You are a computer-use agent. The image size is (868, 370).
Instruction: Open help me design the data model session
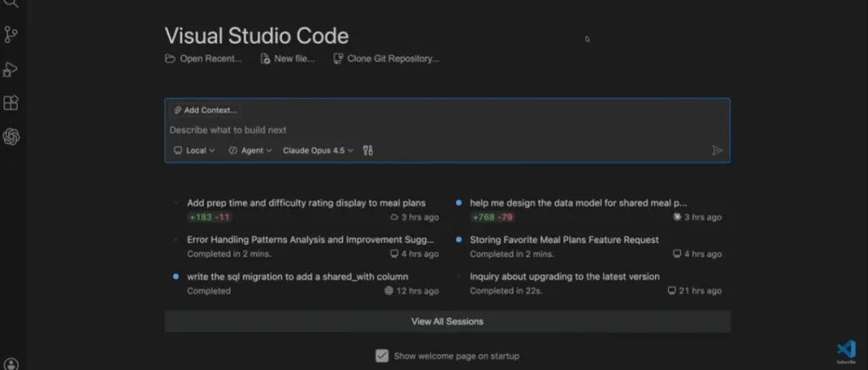click(579, 203)
